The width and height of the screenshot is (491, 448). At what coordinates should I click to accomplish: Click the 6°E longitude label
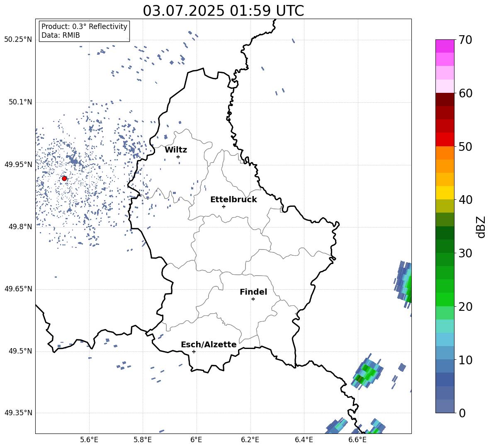click(196, 440)
